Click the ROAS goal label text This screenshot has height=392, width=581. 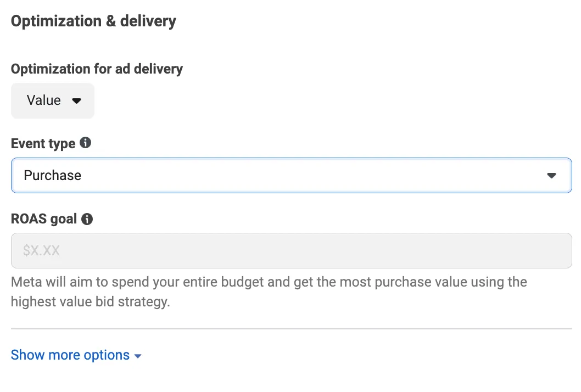point(44,219)
